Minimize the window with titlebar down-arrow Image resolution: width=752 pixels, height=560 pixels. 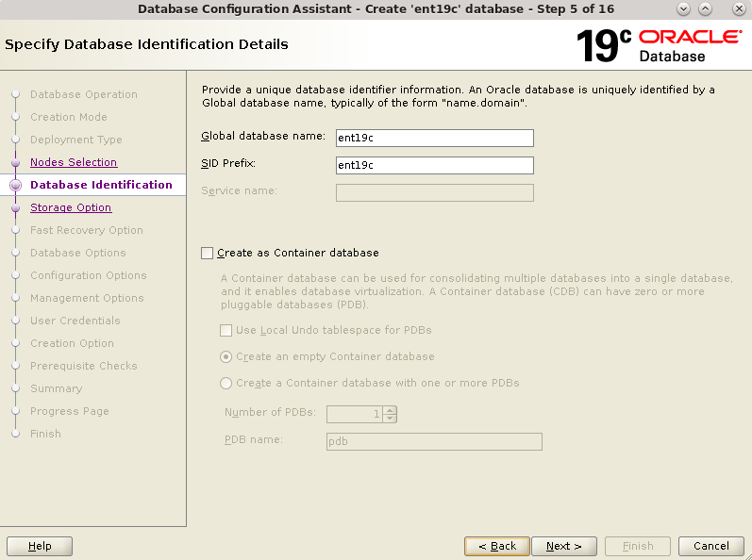[683, 9]
